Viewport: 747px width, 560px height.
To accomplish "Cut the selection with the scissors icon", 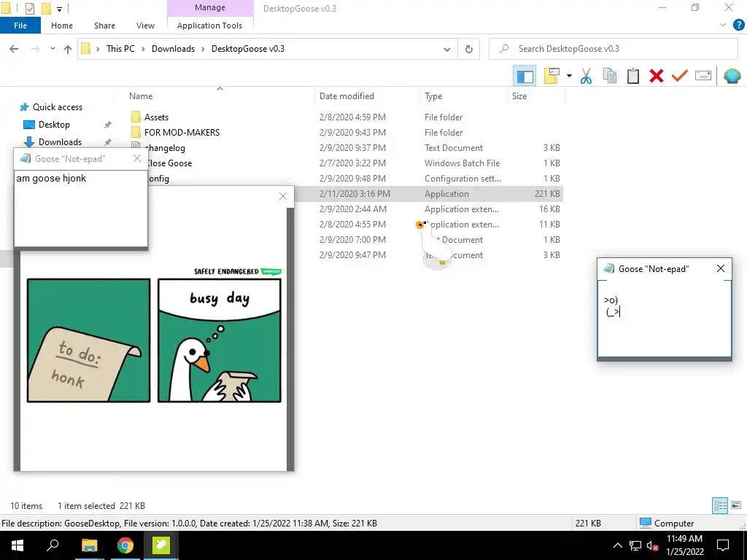I will pyautogui.click(x=586, y=76).
